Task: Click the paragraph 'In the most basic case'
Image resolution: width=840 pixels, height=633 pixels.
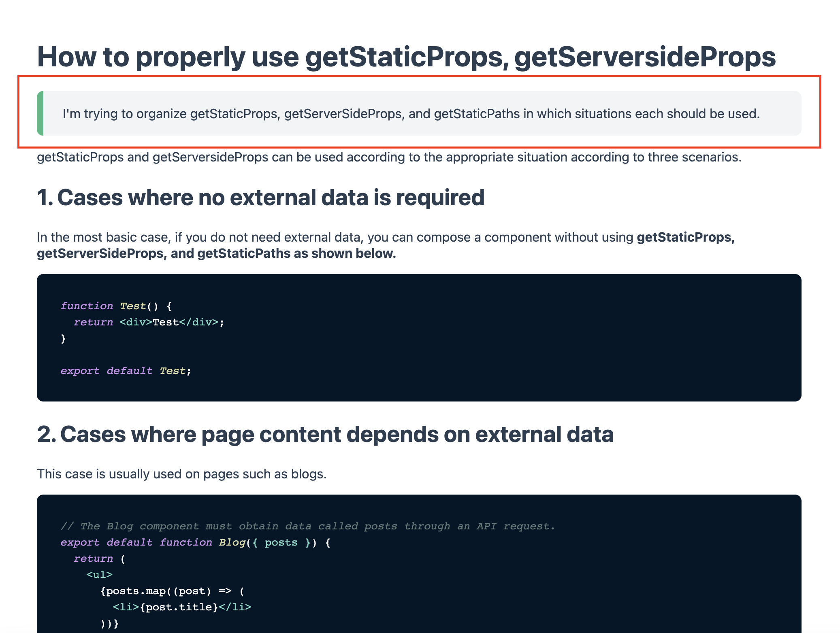Action: pos(386,245)
